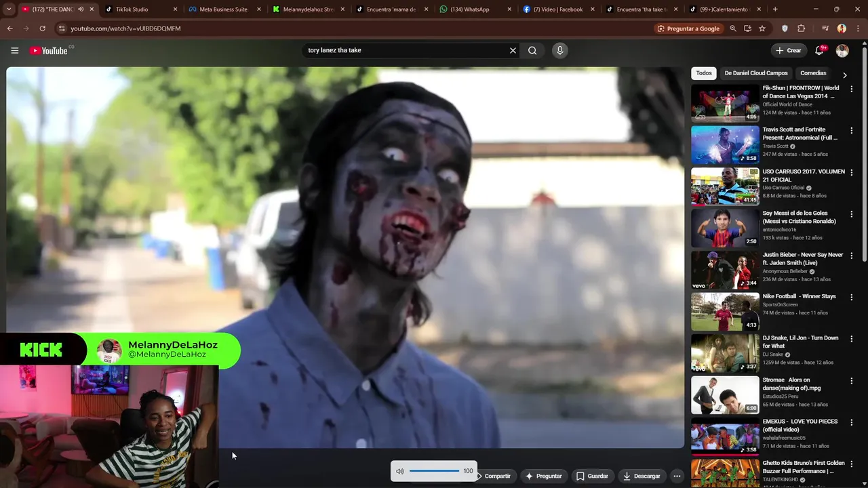Image resolution: width=868 pixels, height=488 pixels.
Task: Select the Comedias filter chip
Action: point(813,73)
